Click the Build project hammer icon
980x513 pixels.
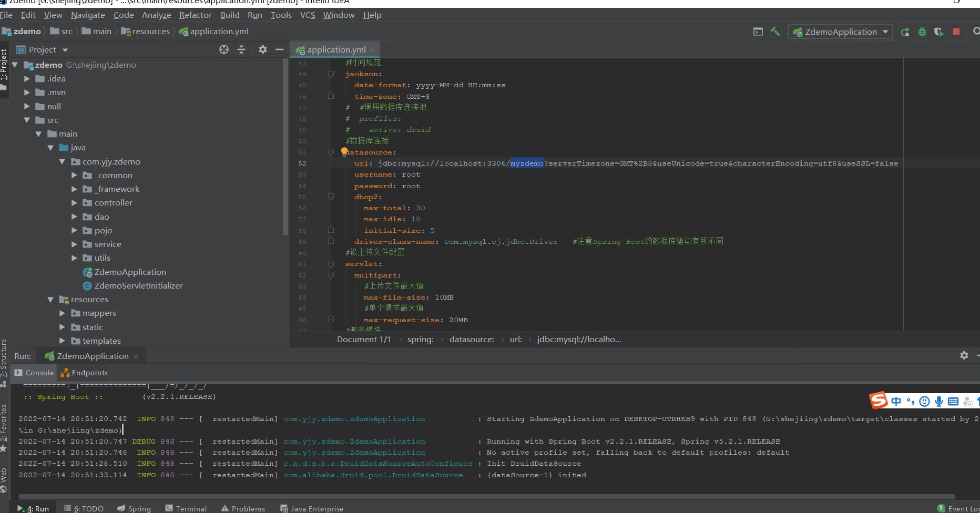click(775, 32)
